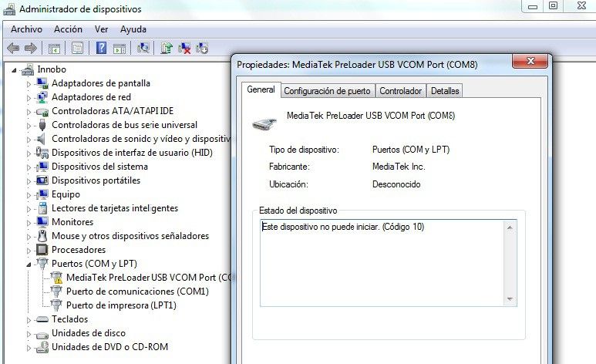This screenshot has width=596, height=364.
Task: Expand the Teclados node
Action: click(x=29, y=320)
